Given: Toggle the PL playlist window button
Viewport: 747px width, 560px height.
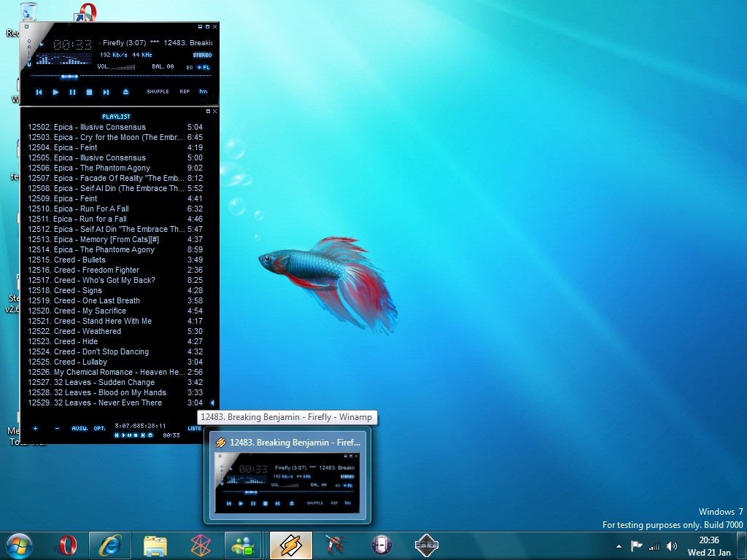Looking at the screenshot, I should (205, 67).
